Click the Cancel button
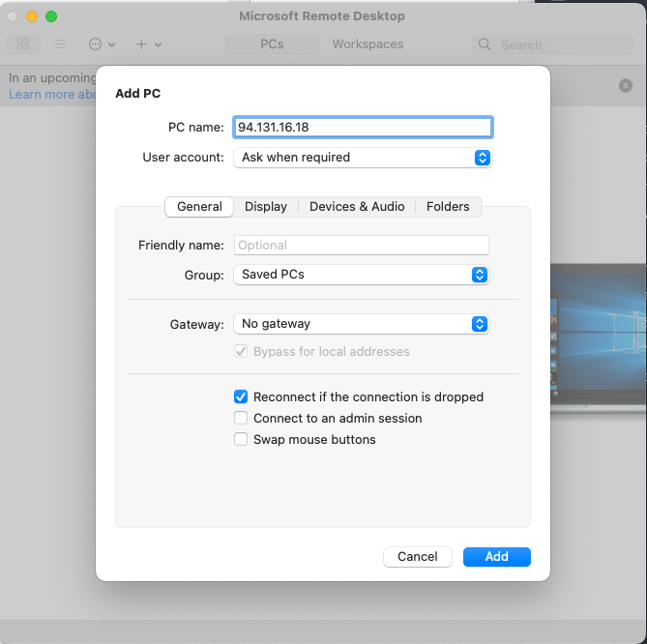The width and height of the screenshot is (647, 644). coord(417,557)
